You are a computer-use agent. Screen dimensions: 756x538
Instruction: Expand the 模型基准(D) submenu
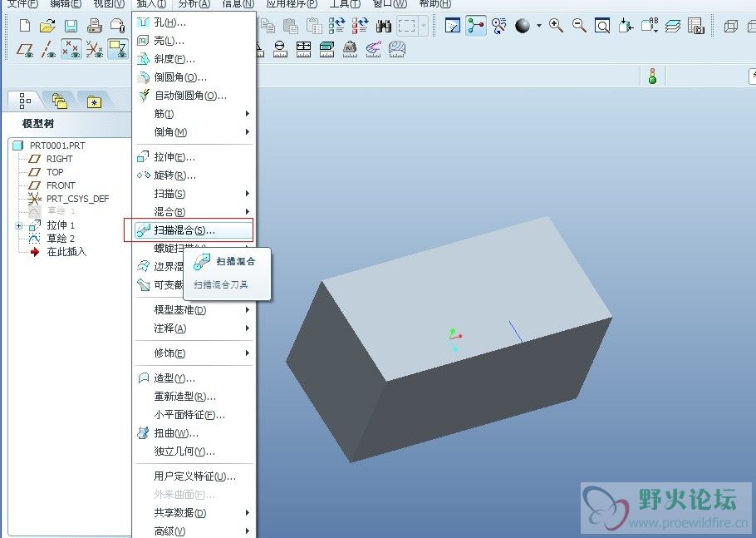click(x=248, y=310)
